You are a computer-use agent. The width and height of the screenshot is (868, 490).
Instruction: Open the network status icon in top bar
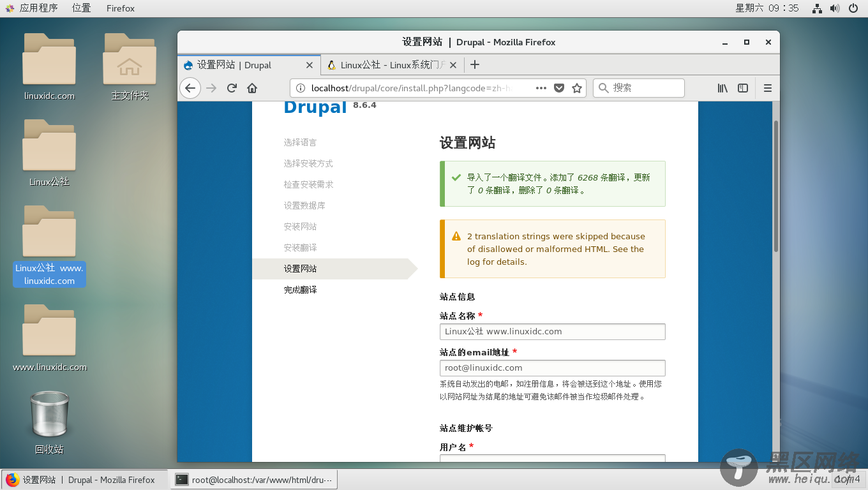[x=818, y=8]
